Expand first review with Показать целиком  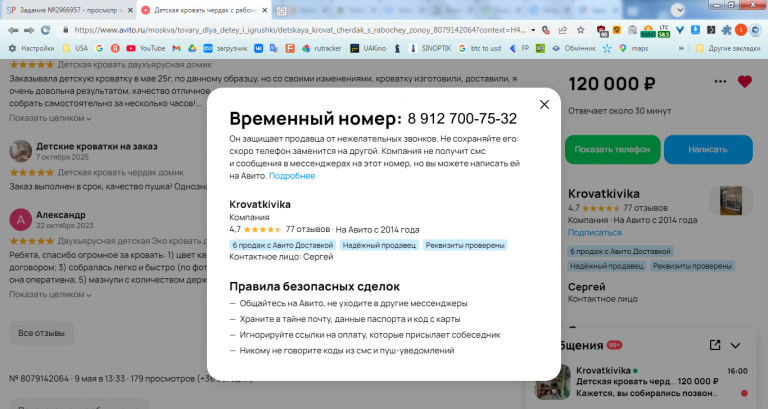click(x=50, y=118)
